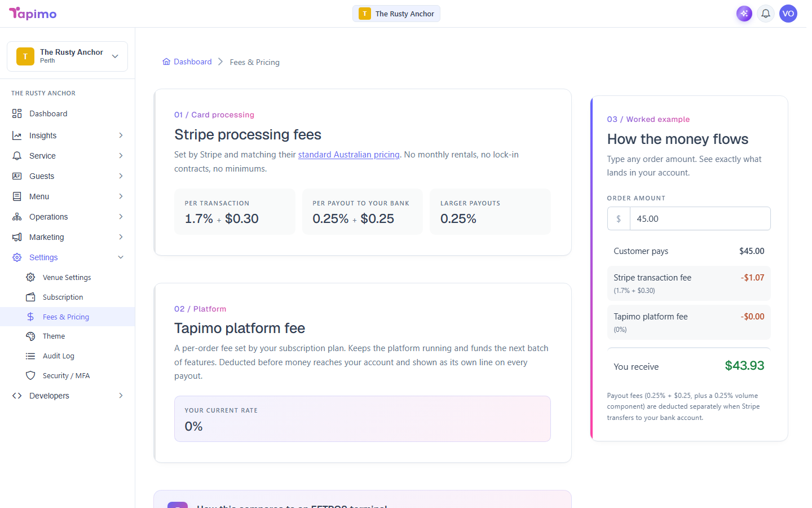Click the Subscription wallet icon
The image size is (812, 508).
[30, 297]
